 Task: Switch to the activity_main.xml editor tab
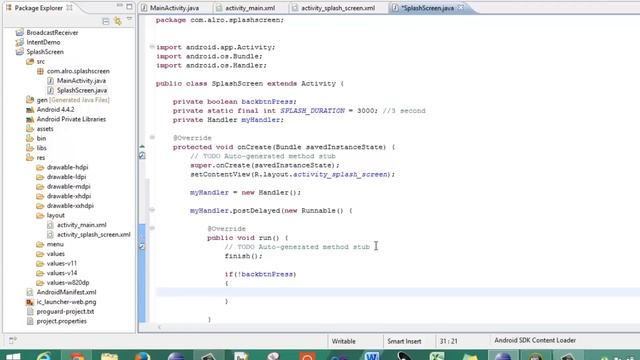pyautogui.click(x=250, y=8)
